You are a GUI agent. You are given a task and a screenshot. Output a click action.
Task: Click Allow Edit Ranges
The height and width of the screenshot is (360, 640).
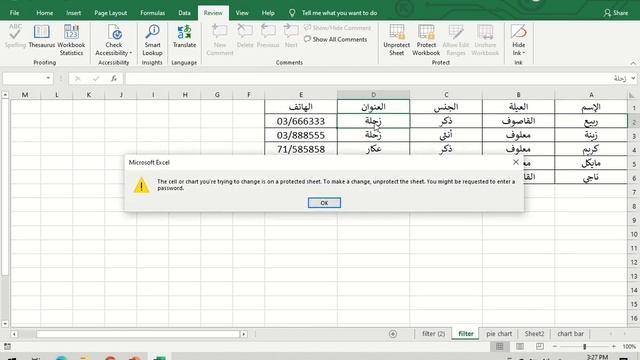coord(456,40)
